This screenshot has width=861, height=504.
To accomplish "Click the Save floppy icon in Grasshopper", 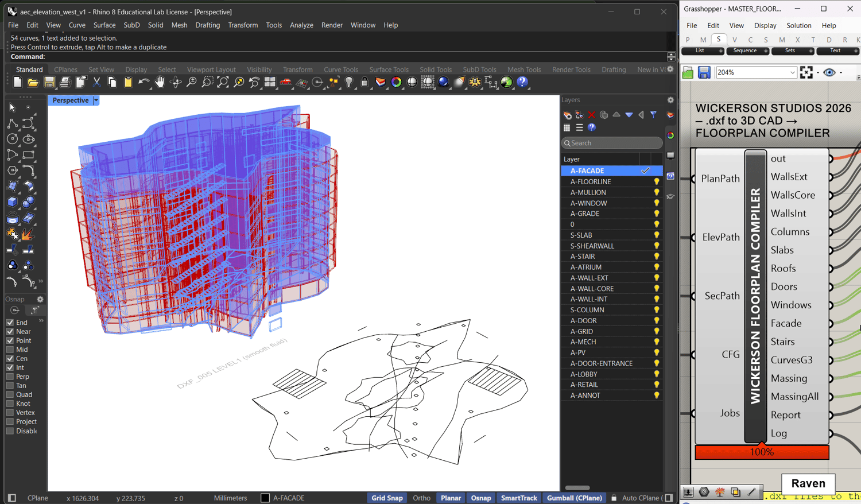I will 704,73.
